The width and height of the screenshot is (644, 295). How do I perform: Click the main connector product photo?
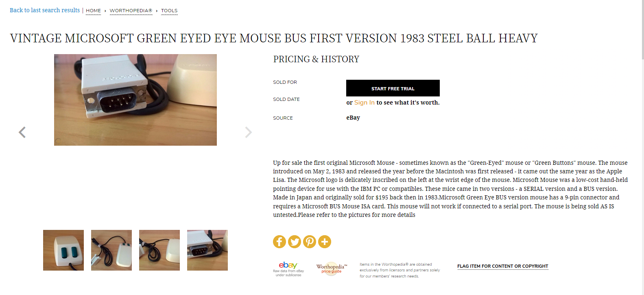pyautogui.click(x=135, y=100)
